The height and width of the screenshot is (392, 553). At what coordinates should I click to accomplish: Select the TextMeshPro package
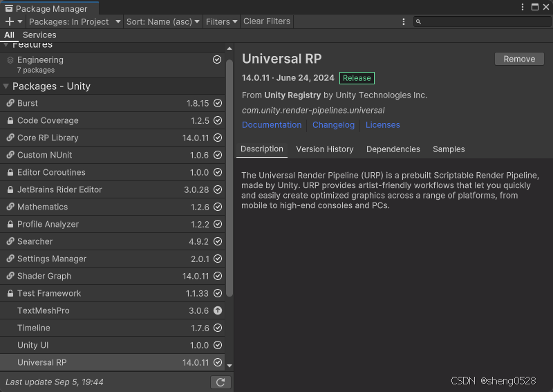point(112,310)
